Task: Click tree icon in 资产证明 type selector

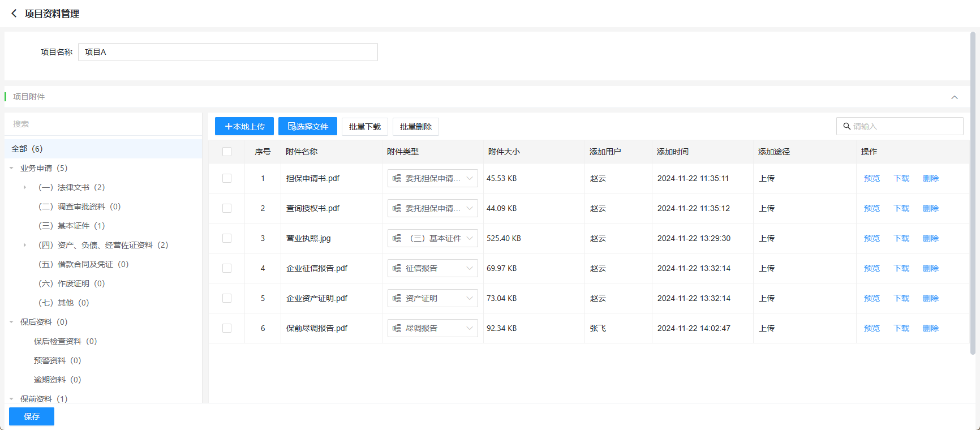Action: click(x=397, y=298)
